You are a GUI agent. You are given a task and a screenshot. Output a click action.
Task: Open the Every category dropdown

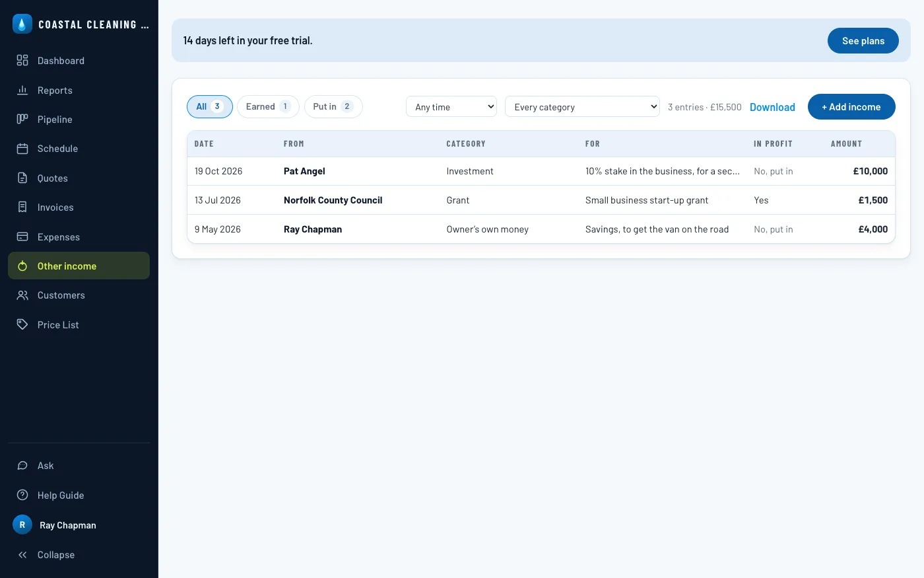tap(582, 107)
